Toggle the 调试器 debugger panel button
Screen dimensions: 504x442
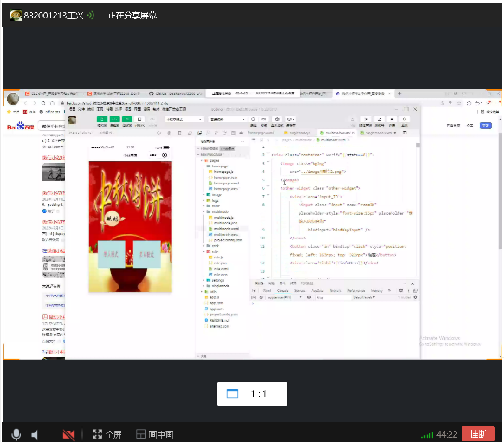pos(127,119)
